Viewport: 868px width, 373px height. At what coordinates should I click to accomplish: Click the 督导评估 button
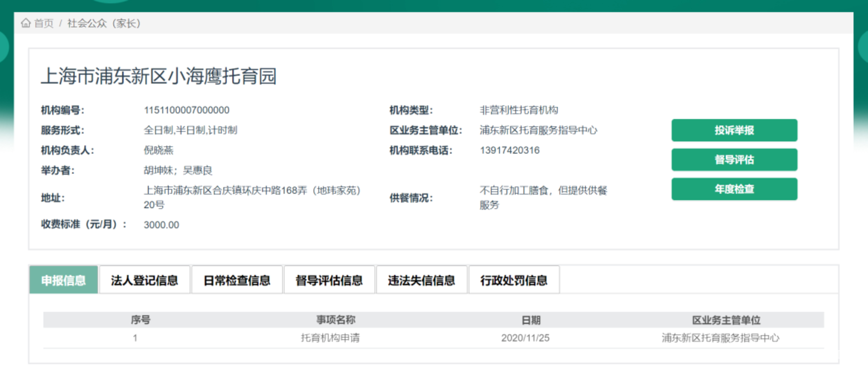pyautogui.click(x=734, y=160)
